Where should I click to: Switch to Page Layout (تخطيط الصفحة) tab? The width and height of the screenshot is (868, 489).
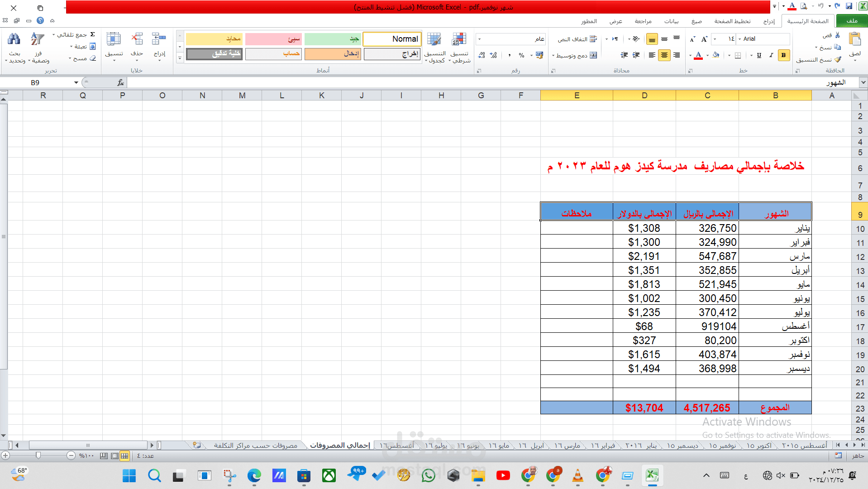click(x=732, y=21)
